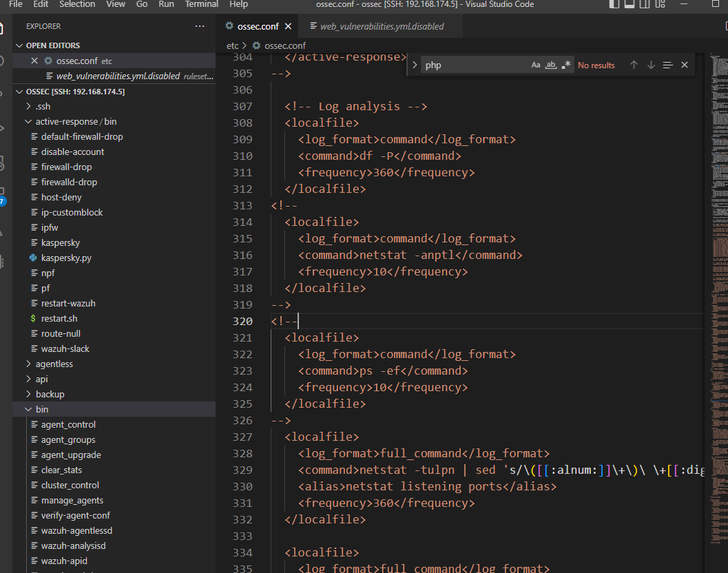Open verify-agent-conf file
The height and width of the screenshot is (573, 728).
pos(75,515)
